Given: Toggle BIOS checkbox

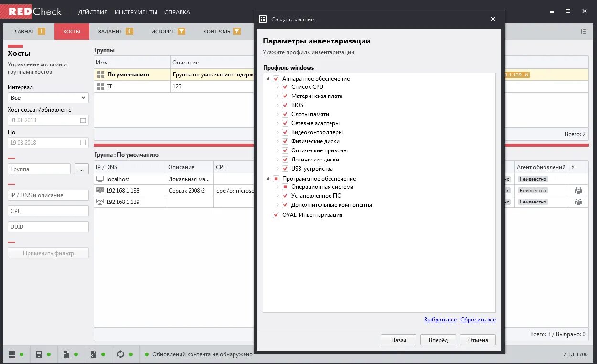Looking at the screenshot, I should coord(285,105).
